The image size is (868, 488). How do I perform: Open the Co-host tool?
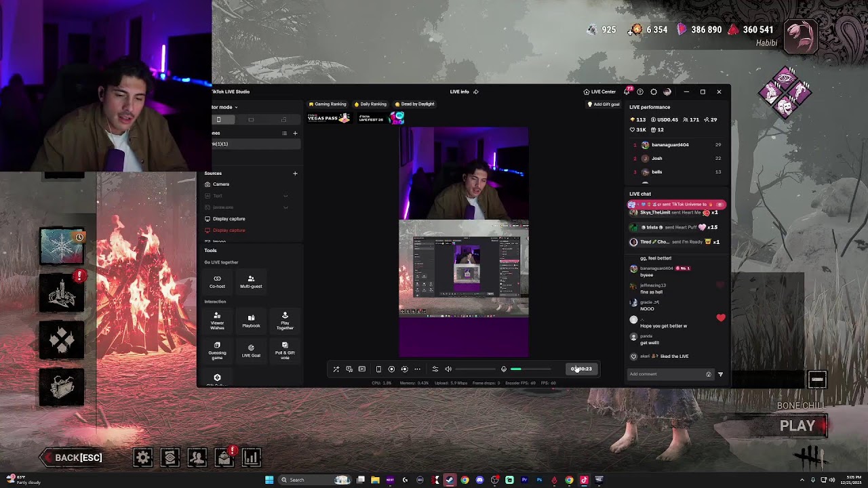pos(217,282)
